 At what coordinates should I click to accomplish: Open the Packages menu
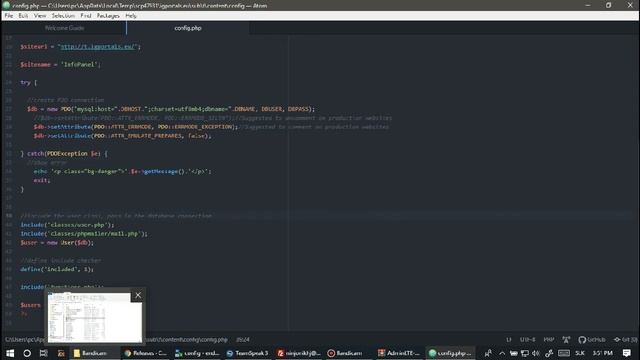[x=108, y=16]
